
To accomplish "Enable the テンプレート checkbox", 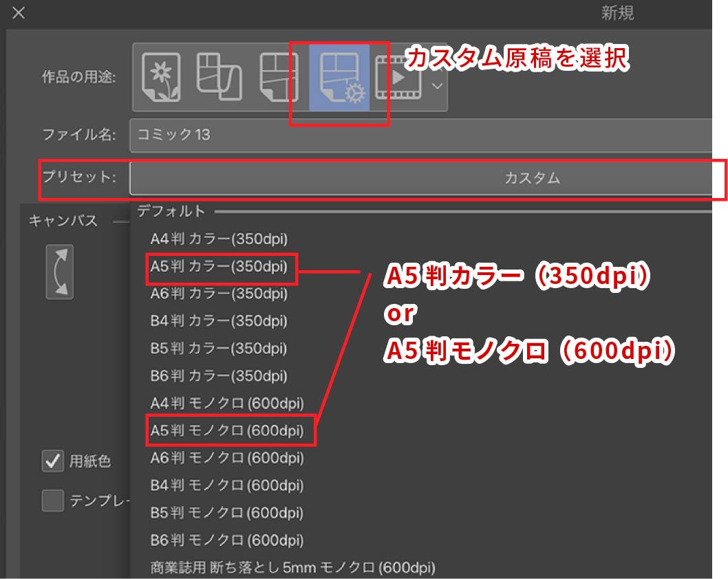I will [53, 501].
